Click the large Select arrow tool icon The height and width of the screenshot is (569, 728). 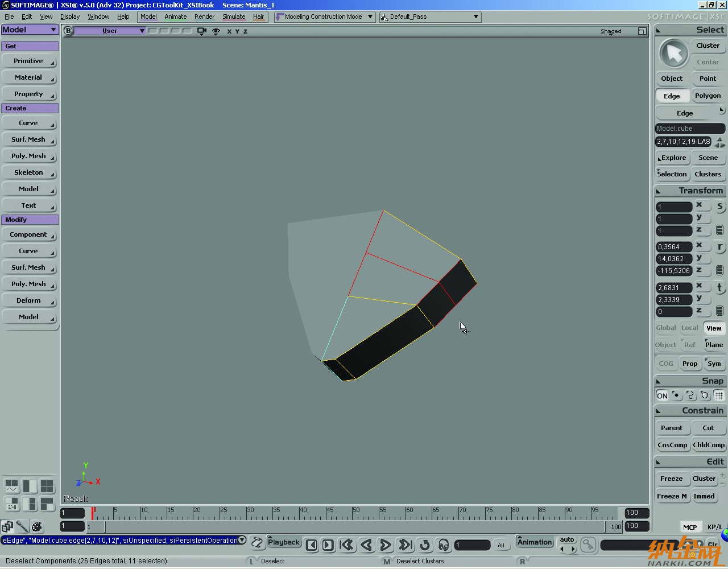673,54
